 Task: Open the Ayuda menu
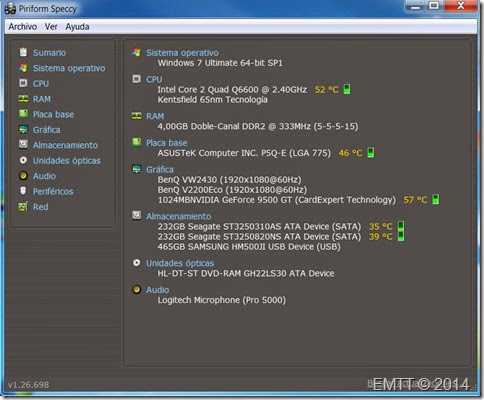click(x=77, y=27)
